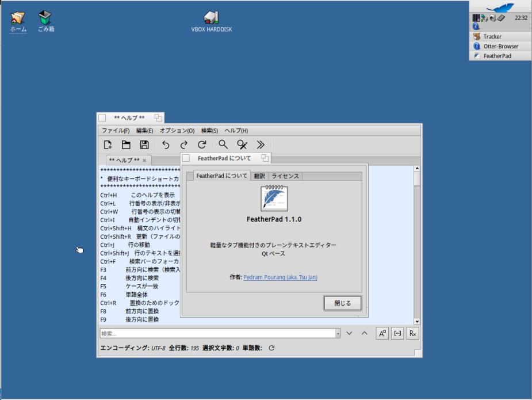This screenshot has width=532, height=400.
Task: Expand the toolbar overflow chevron
Action: [261, 144]
